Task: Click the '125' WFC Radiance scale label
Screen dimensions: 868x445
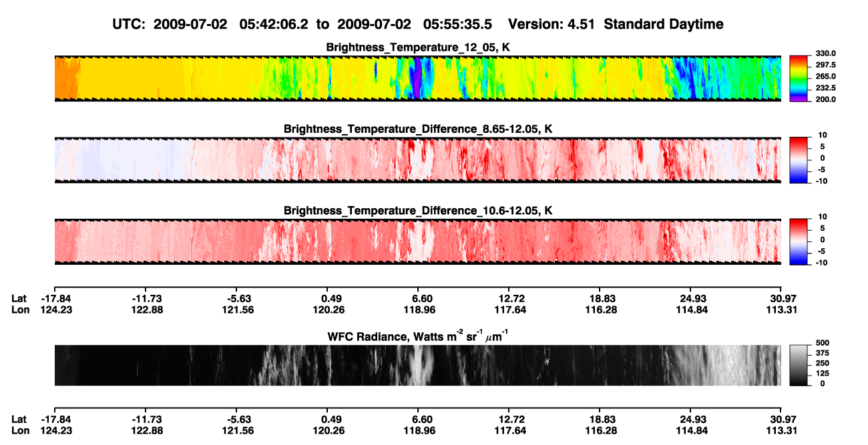Action: [823, 374]
